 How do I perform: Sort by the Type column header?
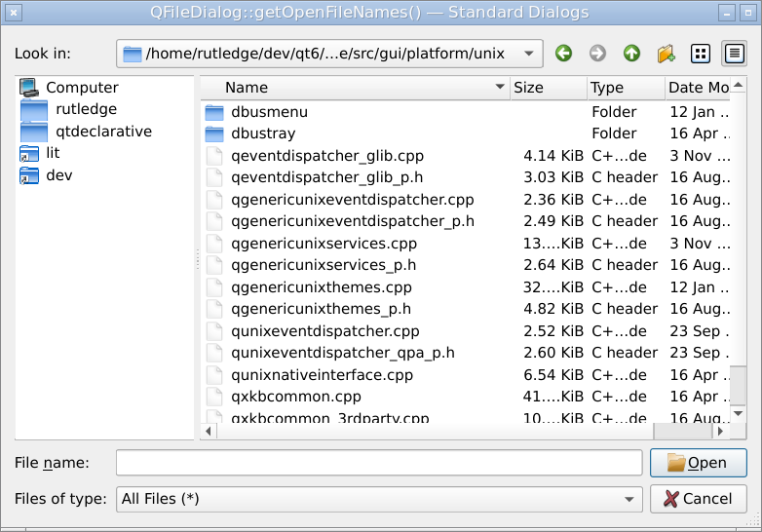point(624,88)
